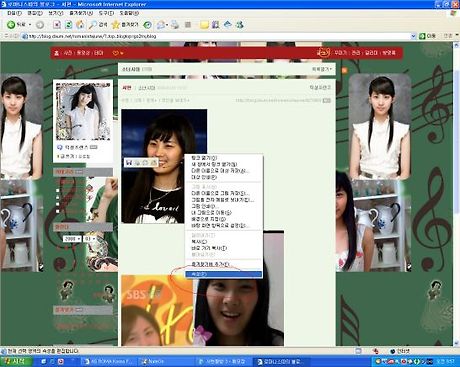Screen dimensions: 460x367
Task: Click the grey Forward arrow button
Action: (x=40, y=25)
